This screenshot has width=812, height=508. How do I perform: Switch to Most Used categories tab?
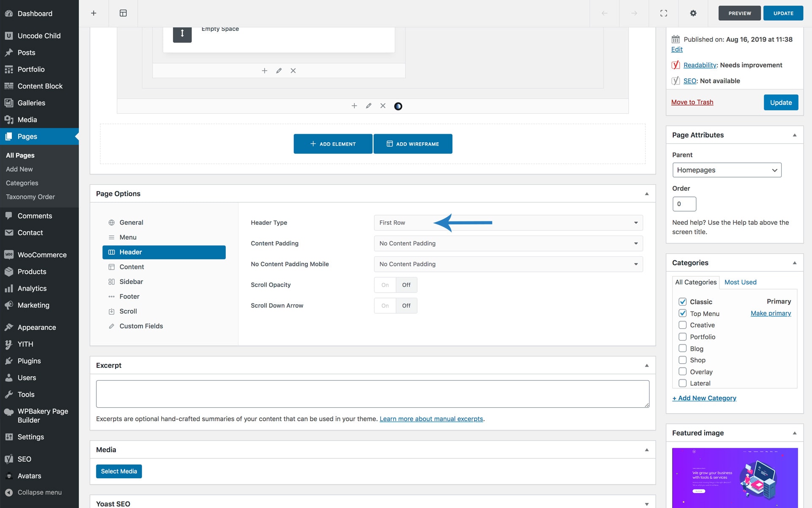coord(740,282)
